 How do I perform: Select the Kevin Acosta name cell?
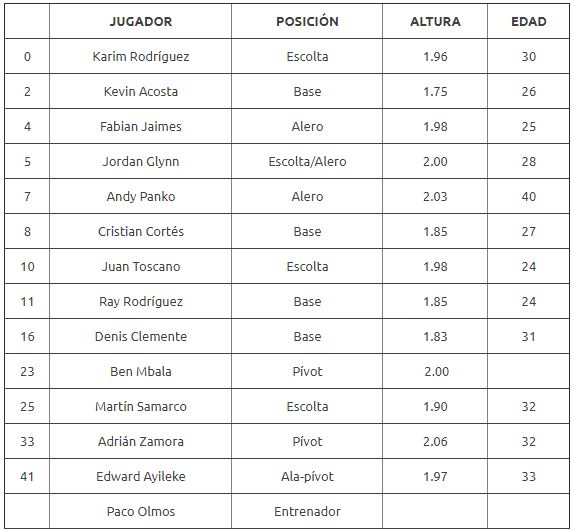(141, 91)
